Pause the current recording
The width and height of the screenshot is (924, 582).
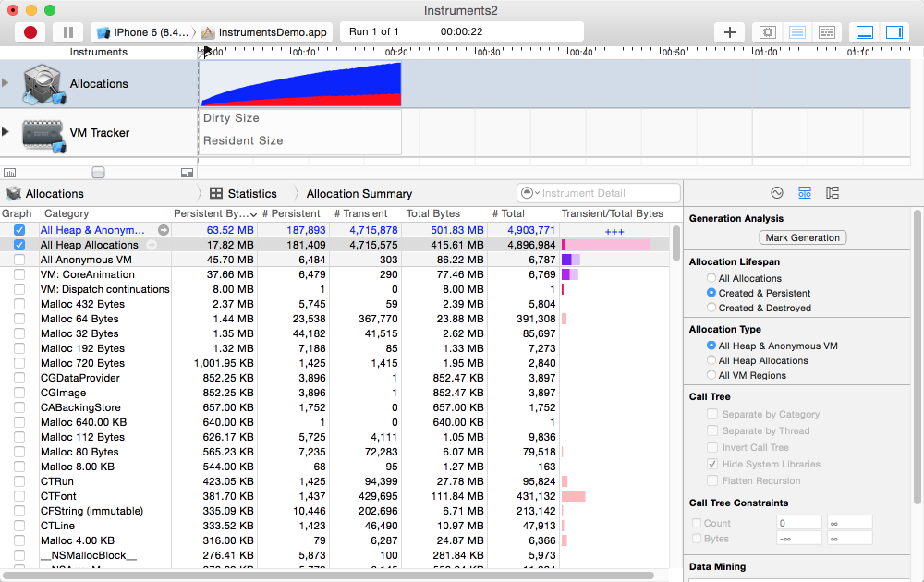[67, 32]
